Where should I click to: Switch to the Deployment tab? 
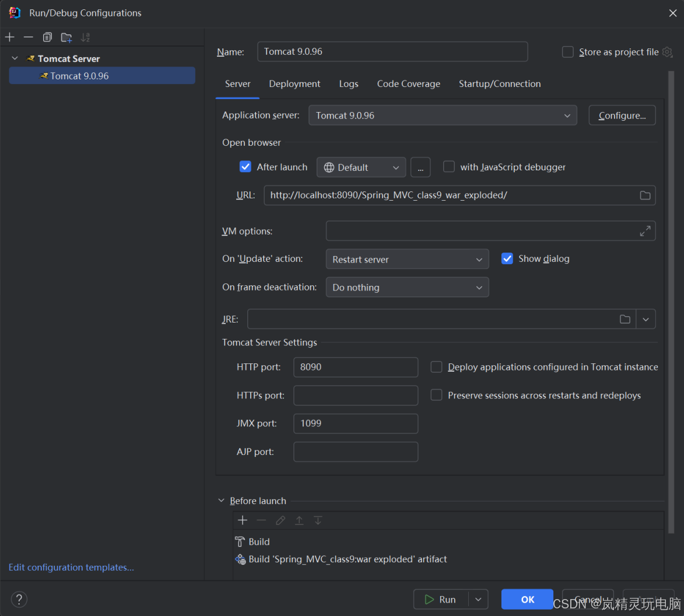click(x=294, y=84)
